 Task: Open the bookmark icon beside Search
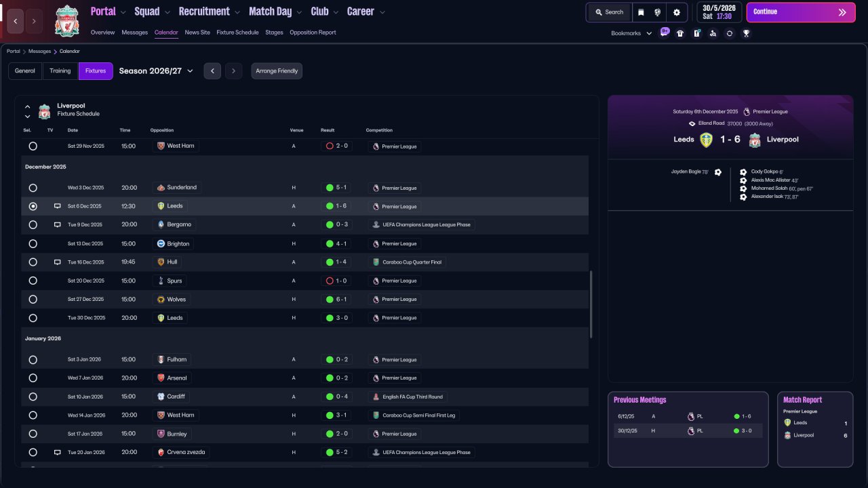pyautogui.click(x=641, y=12)
